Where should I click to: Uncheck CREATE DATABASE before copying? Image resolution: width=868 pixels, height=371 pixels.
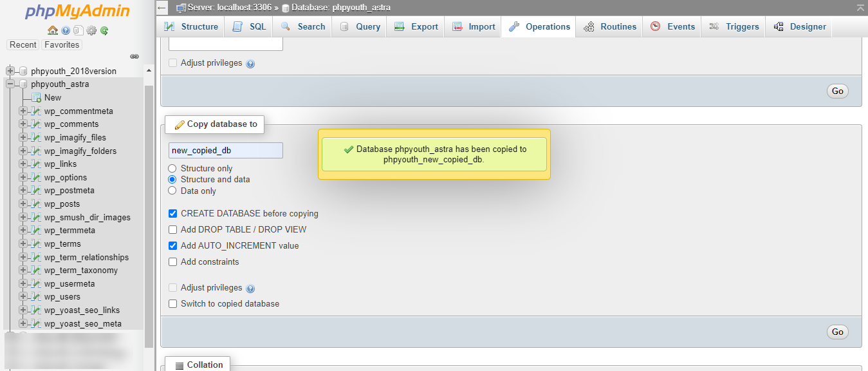[x=172, y=213]
